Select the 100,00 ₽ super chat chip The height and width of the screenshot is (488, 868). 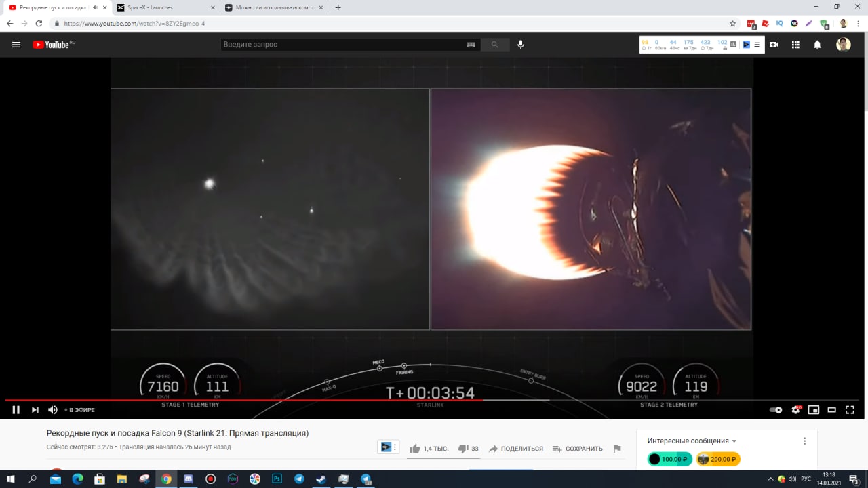click(x=670, y=459)
